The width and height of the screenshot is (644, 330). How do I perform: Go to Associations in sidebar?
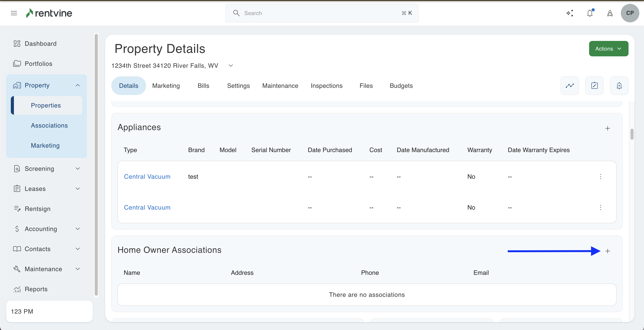point(49,125)
